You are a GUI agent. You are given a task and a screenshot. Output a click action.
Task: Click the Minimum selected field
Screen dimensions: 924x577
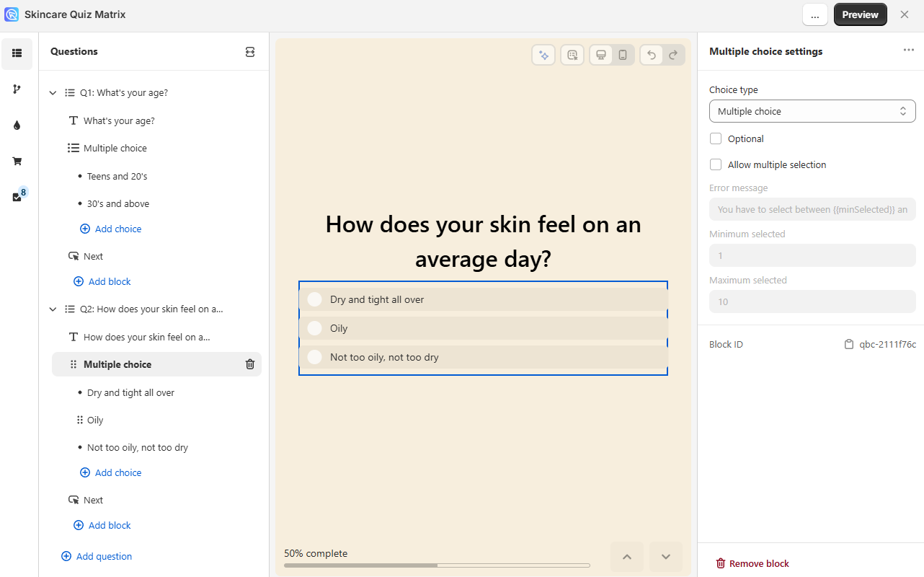[x=812, y=255]
